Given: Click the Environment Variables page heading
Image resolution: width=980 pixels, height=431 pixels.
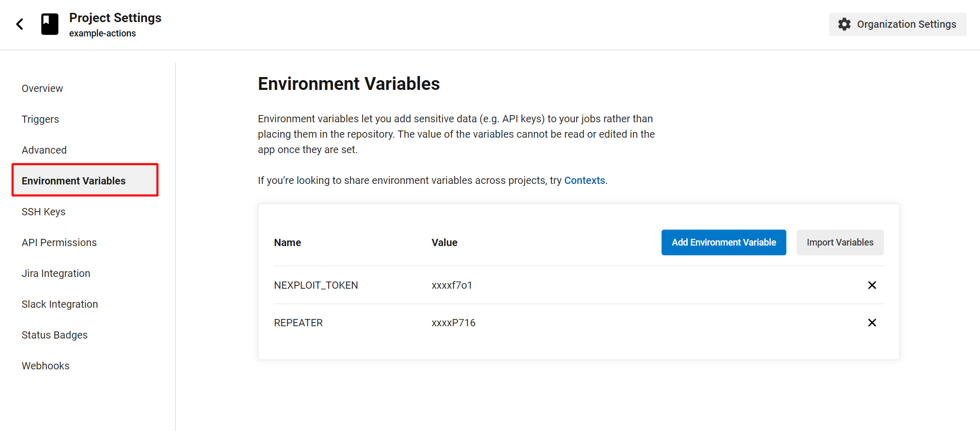Looking at the screenshot, I should [349, 84].
